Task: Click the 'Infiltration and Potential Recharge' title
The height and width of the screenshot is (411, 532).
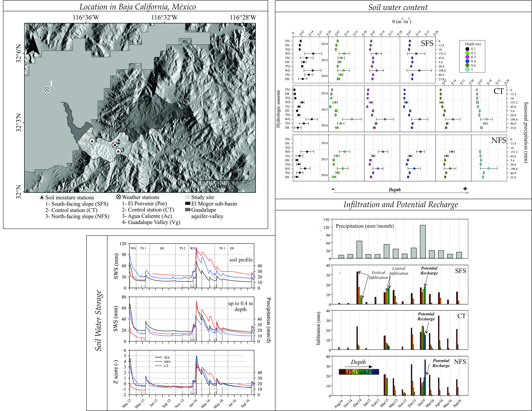Action: tap(401, 205)
